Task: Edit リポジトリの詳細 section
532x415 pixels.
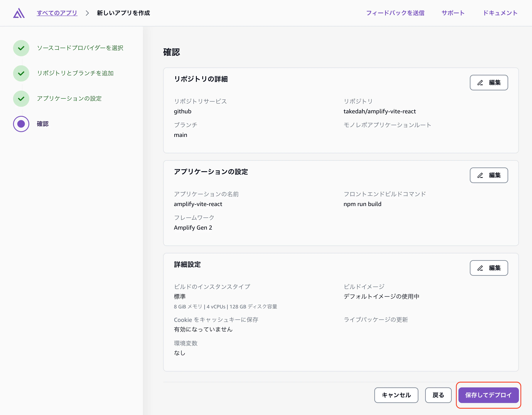Action: [x=489, y=83]
